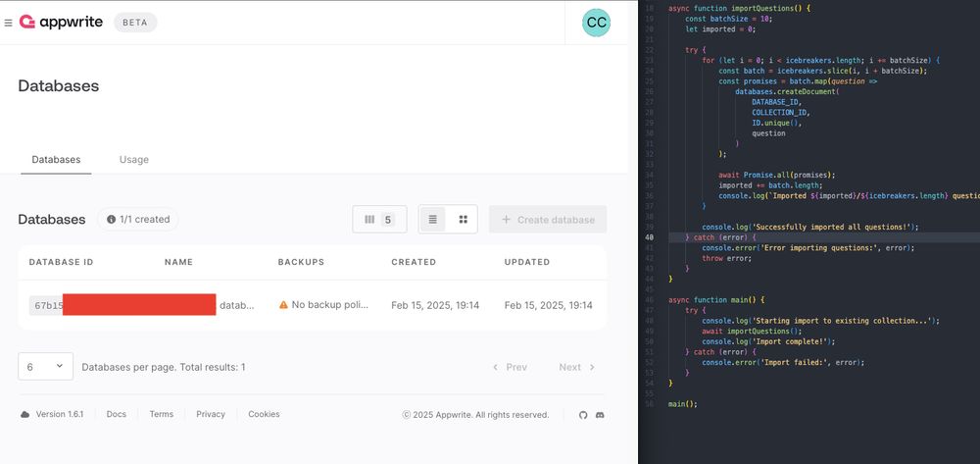The width and height of the screenshot is (980, 464).
Task: Click the created date Feb 15, 2025, 19:14
Action: click(x=435, y=305)
